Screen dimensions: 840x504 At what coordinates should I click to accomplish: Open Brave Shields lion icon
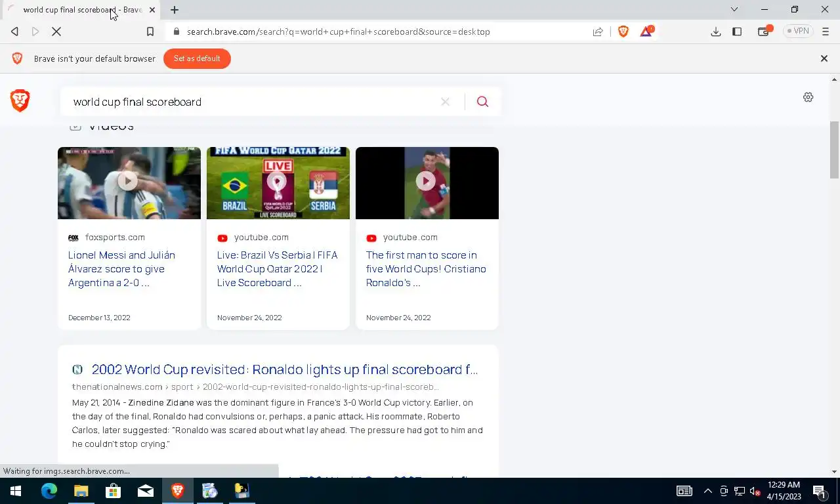point(623,31)
